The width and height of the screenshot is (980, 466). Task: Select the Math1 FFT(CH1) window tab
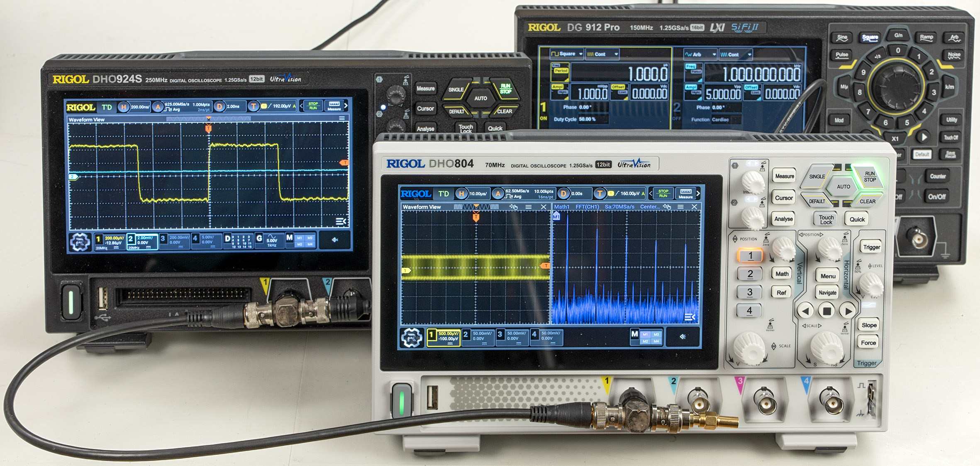(576, 207)
